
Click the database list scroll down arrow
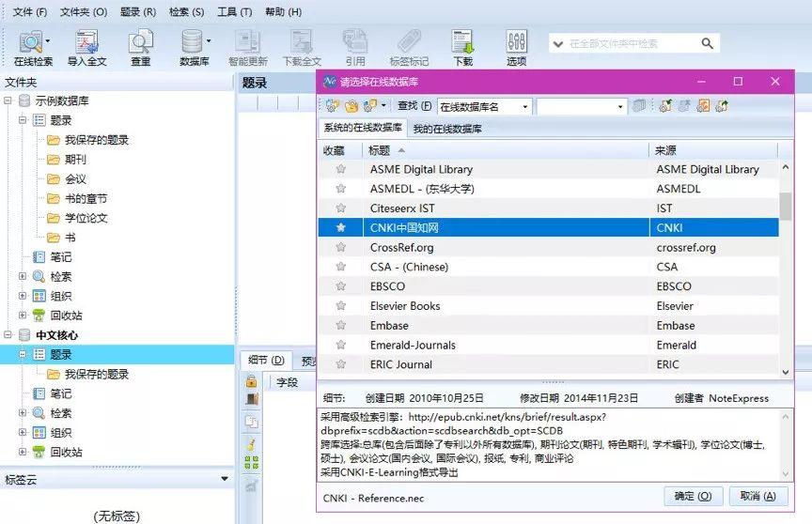pos(785,372)
